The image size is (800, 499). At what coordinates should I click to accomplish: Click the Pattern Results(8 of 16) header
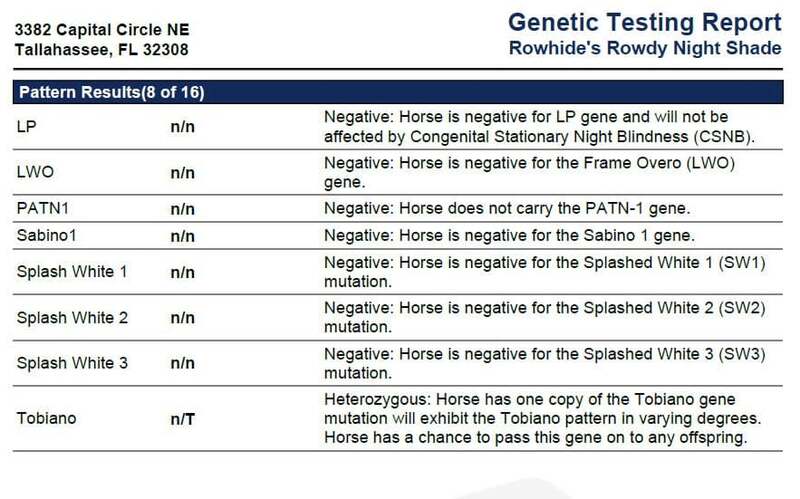point(111,92)
